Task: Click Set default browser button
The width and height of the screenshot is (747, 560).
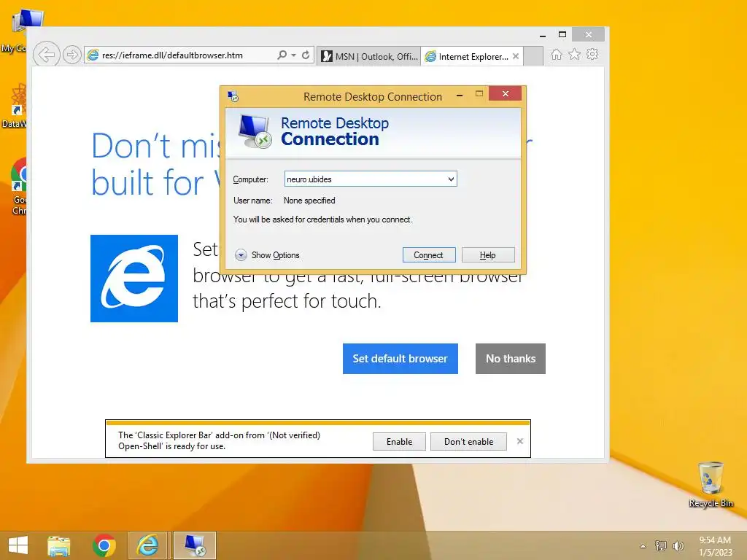Action: pos(400,359)
